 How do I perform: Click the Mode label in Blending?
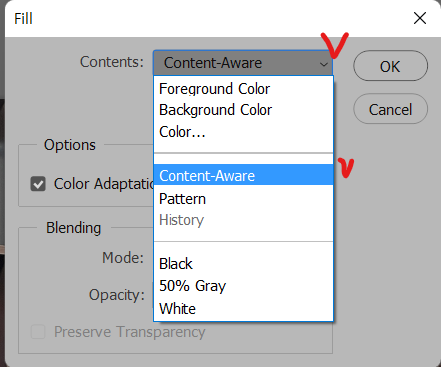click(x=123, y=258)
